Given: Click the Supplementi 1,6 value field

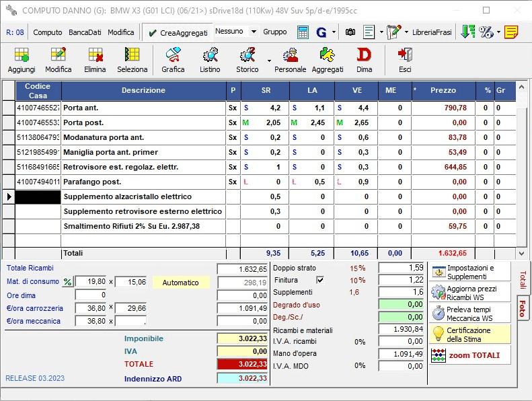Looking at the screenshot, I should point(401,292).
